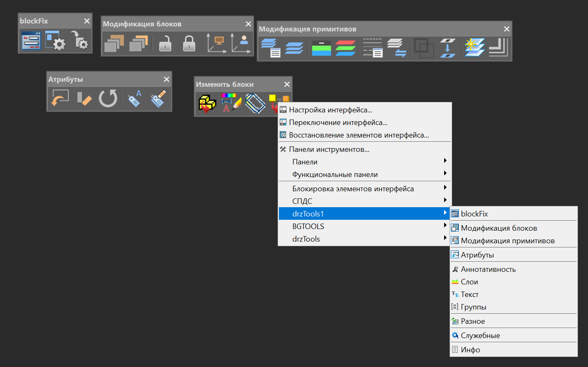
Task: Click the dashed linetypes with list icon
Action: [x=372, y=48]
